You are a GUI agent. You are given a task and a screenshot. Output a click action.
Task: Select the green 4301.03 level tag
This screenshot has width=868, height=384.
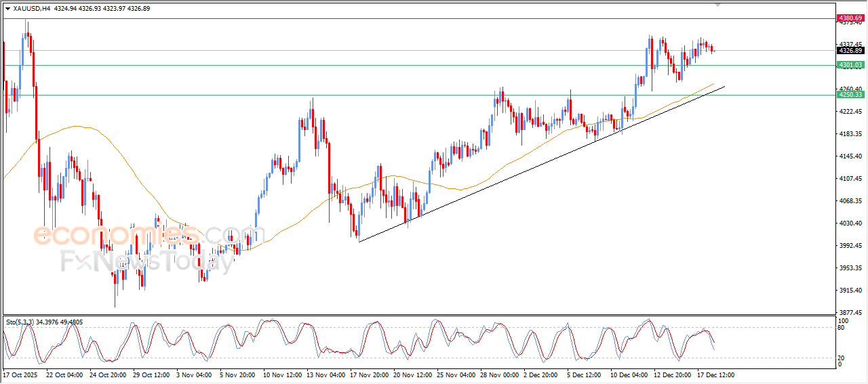point(850,65)
